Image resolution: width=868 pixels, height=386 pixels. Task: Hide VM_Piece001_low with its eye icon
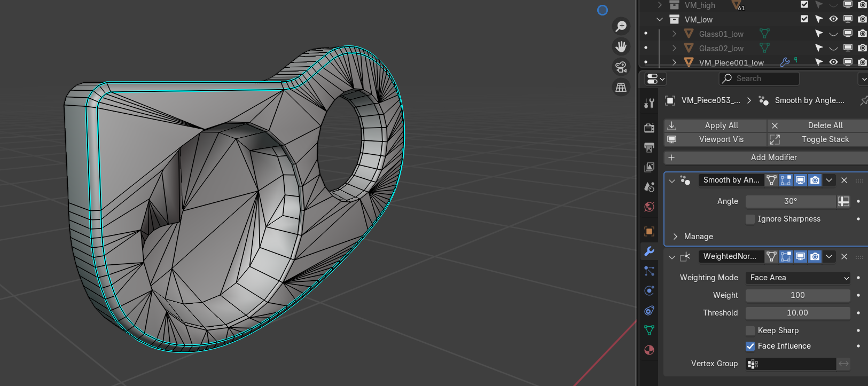(833, 62)
